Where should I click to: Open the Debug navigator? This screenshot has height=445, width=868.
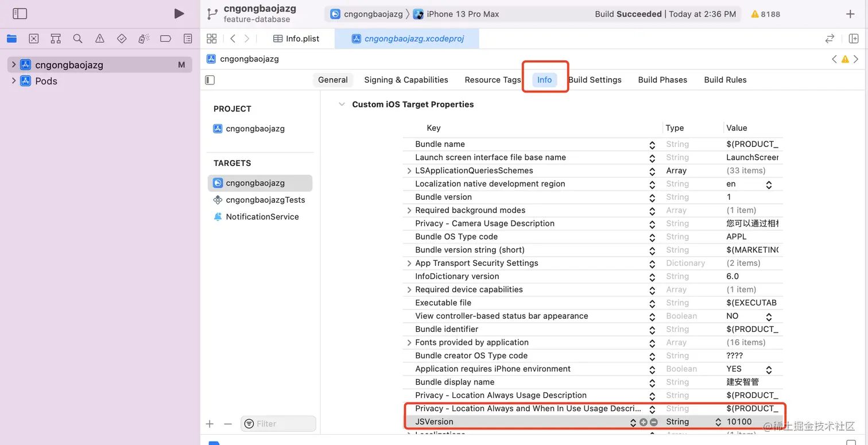144,38
